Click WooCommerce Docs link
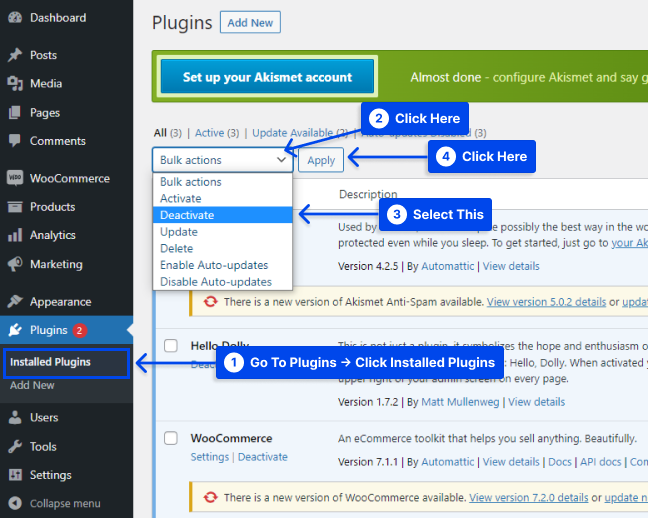This screenshot has height=518, width=648. (560, 462)
